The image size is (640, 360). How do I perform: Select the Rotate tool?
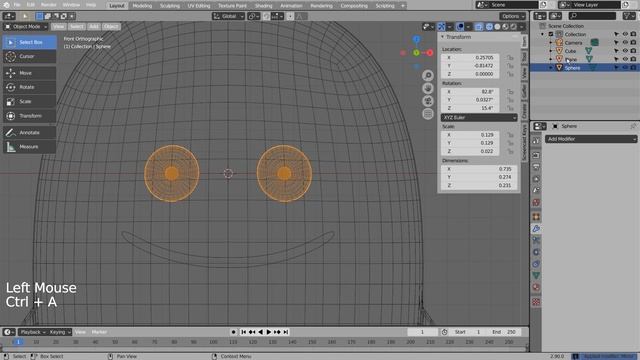29,87
